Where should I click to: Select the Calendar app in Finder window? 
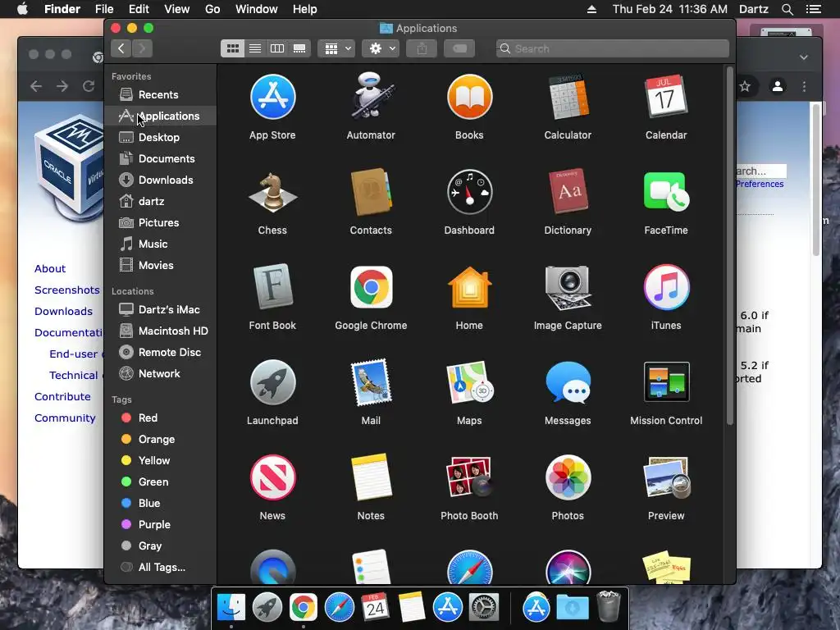tap(666, 97)
